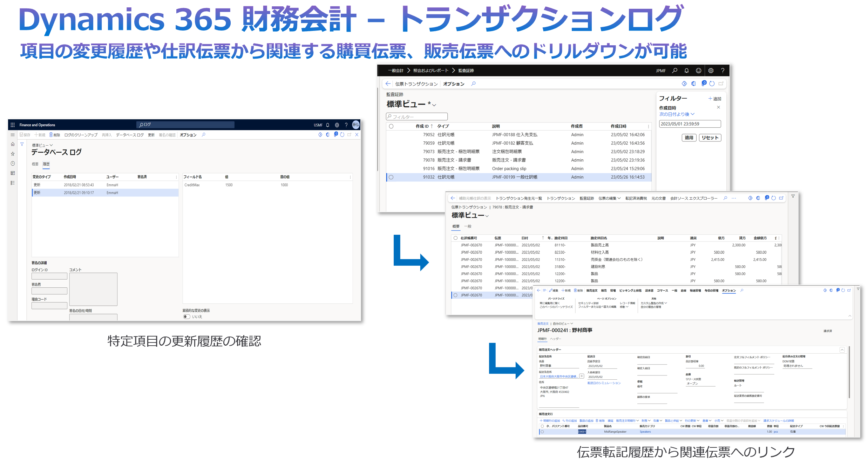This screenshot has width=868, height=459.
Task: Toggle 累積的な変更の表示 to はい
Action: tap(187, 316)
